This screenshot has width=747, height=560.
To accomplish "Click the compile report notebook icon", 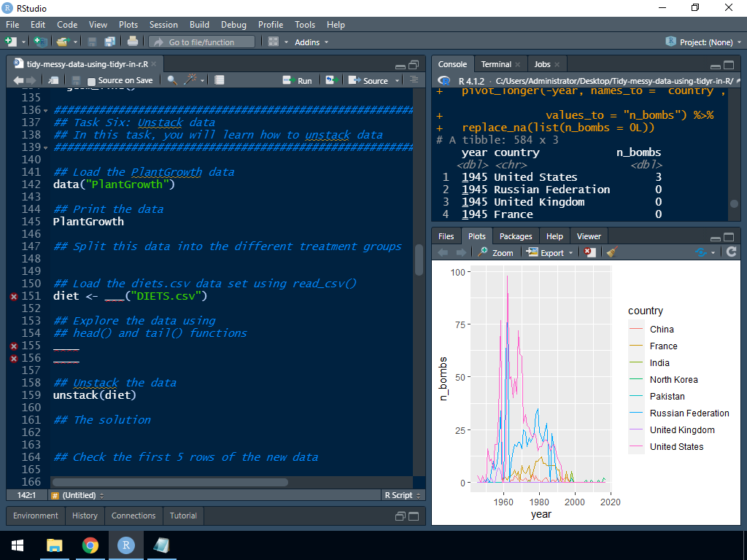I will 220,80.
